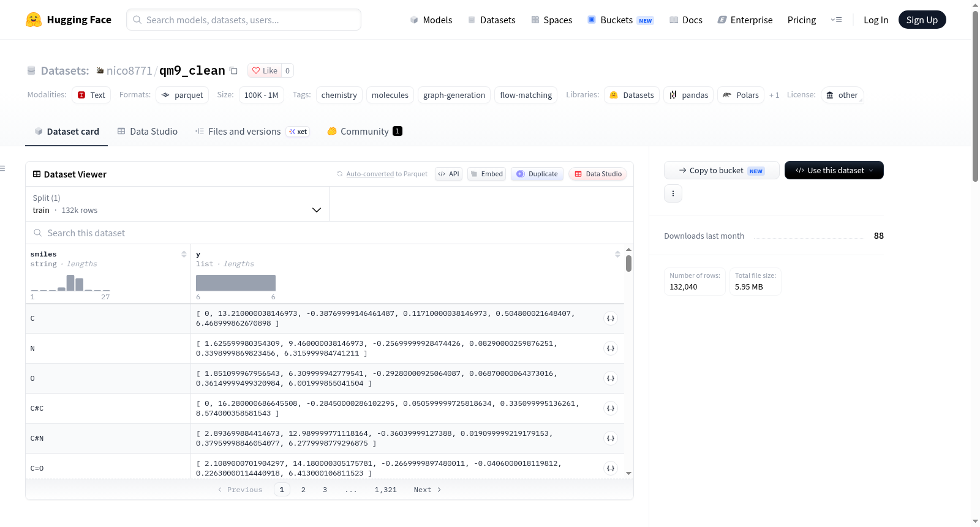Focus the Search this dataset field
Screen dimensions: 980x527
click(x=330, y=233)
